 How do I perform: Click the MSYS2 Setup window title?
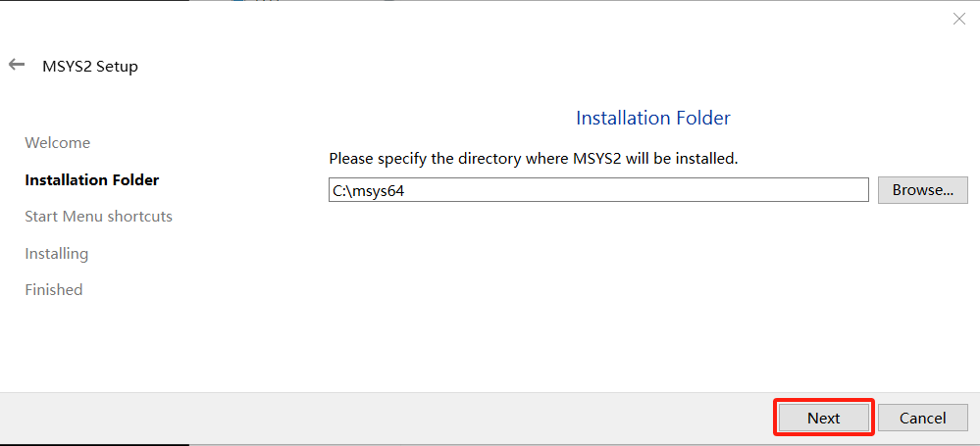point(90,67)
